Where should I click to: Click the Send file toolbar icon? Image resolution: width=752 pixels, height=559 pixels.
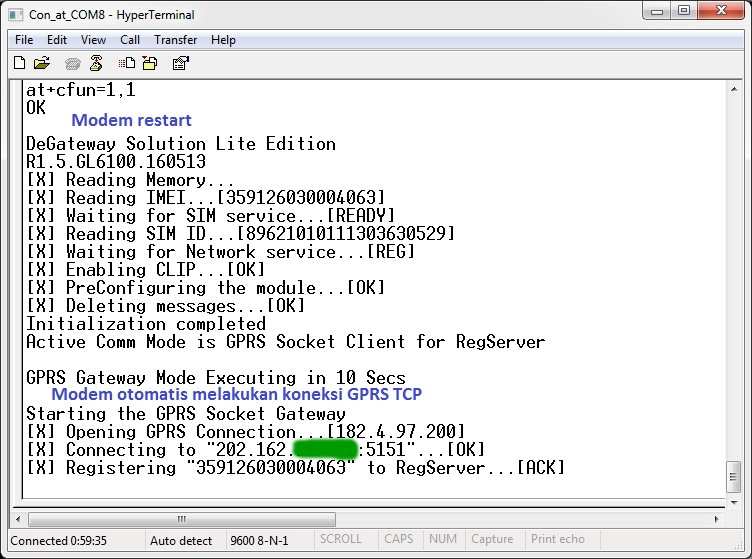pyautogui.click(x=126, y=63)
